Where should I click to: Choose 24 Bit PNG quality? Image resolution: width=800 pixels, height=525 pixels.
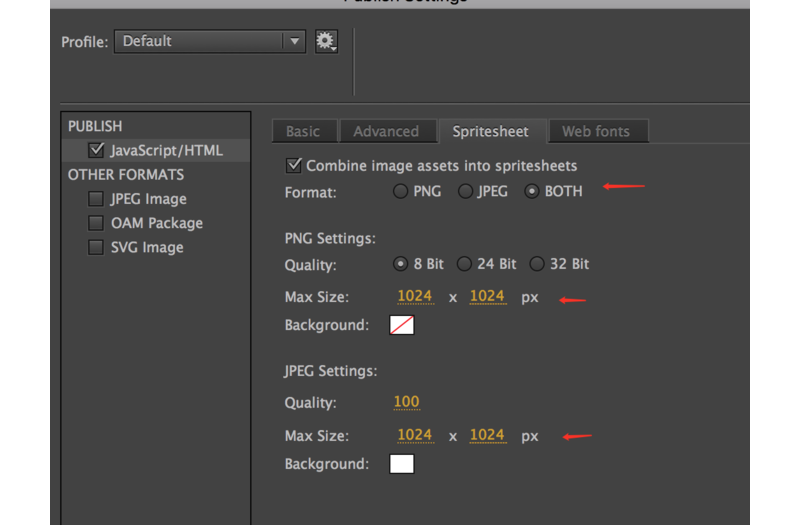click(464, 264)
